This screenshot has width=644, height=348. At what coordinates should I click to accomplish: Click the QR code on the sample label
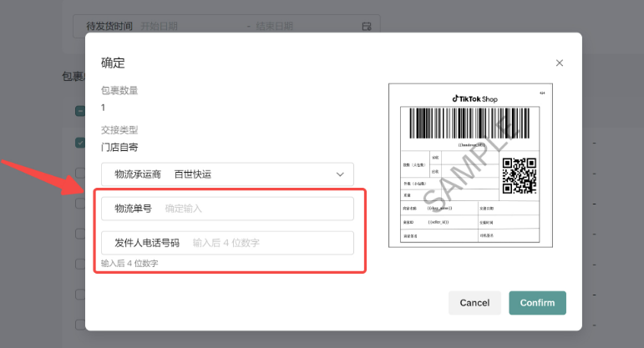520,174
